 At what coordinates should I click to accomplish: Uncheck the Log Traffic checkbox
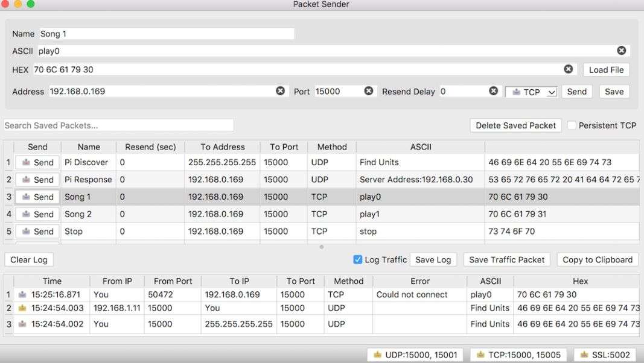[358, 260]
